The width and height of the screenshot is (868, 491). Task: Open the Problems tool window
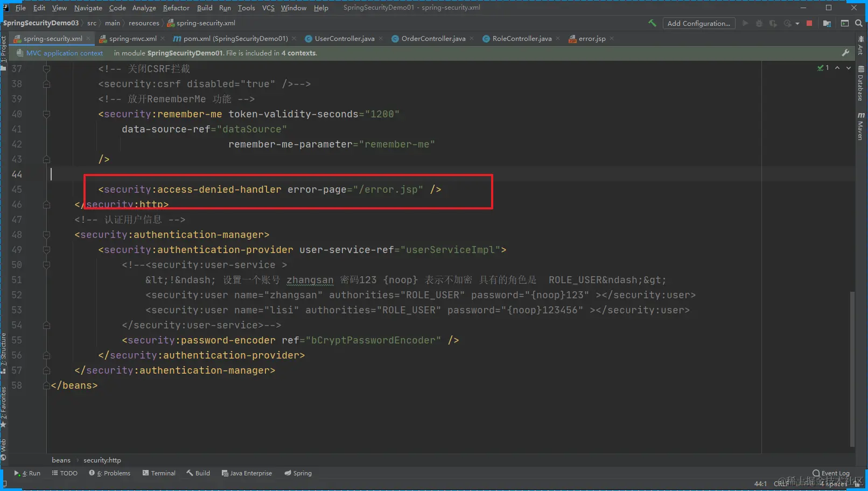tap(110, 473)
